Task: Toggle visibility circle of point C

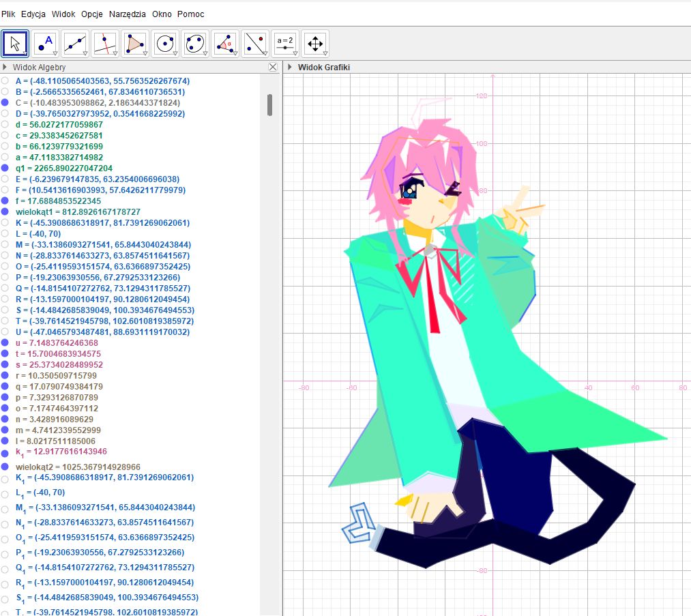Action: tap(5, 102)
